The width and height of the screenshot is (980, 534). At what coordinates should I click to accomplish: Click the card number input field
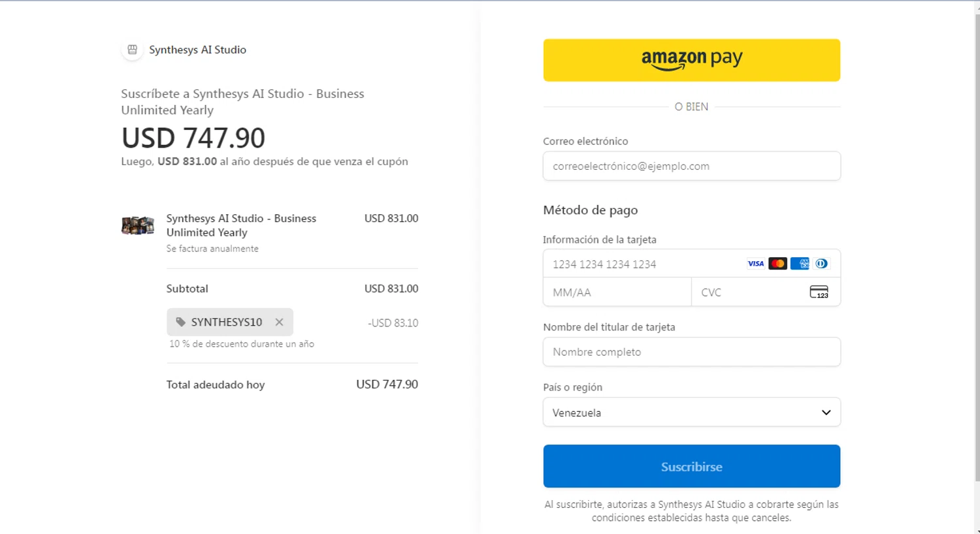(x=644, y=264)
